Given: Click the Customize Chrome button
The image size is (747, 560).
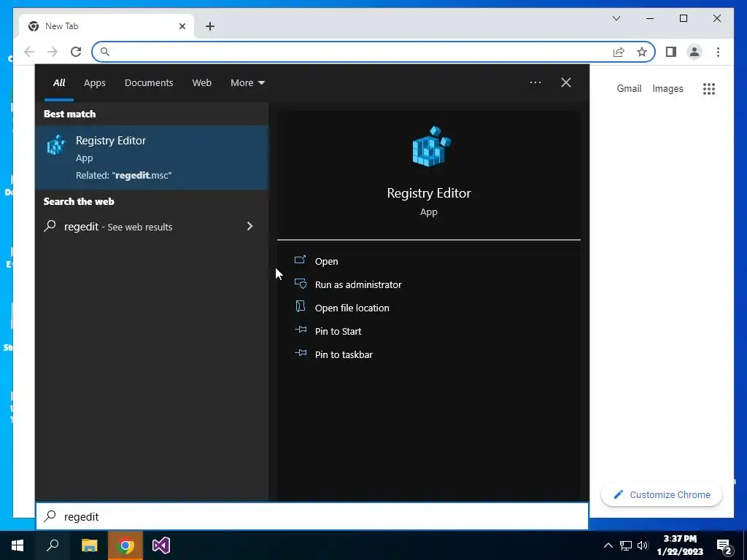Looking at the screenshot, I should (x=661, y=494).
